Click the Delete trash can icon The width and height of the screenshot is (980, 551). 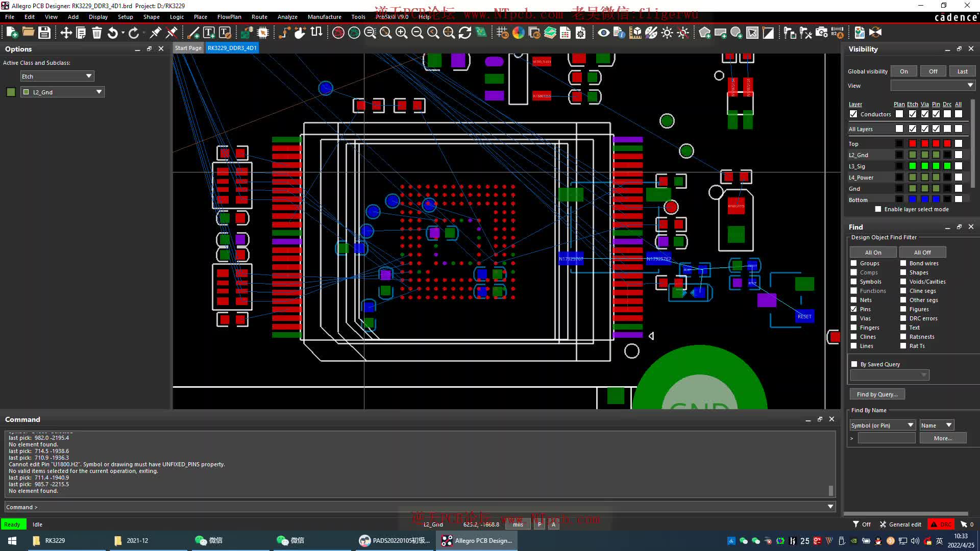pyautogui.click(x=96, y=33)
